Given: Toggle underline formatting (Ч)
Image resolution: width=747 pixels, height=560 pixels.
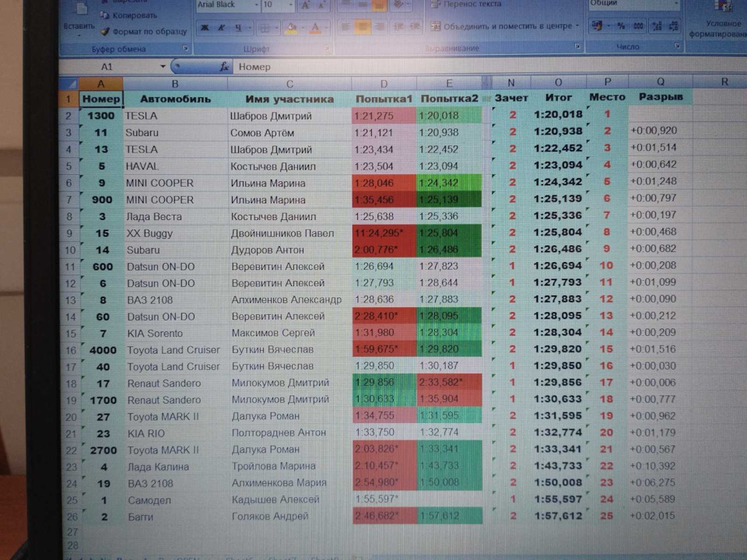Looking at the screenshot, I should 238,28.
